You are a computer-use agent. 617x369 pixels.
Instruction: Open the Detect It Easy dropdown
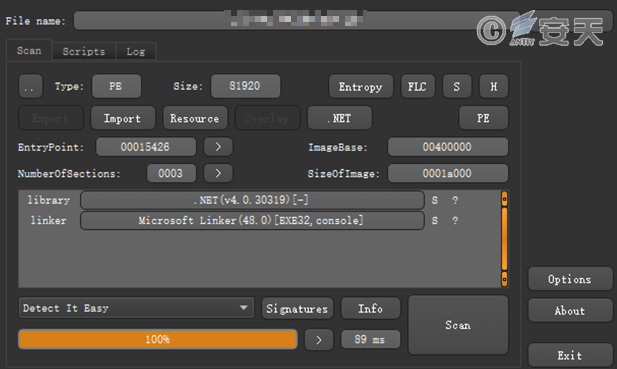pyautogui.click(x=136, y=308)
